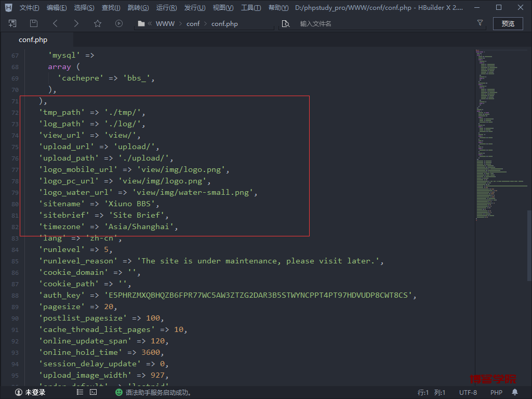Click the code minimap overview
Screen dimensions: 532x399
501,136
